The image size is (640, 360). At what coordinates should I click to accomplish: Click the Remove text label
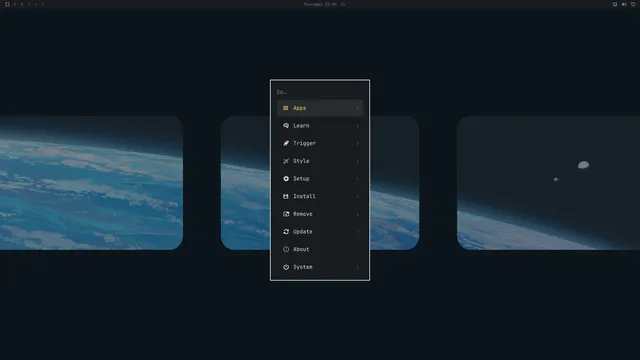[303, 214]
